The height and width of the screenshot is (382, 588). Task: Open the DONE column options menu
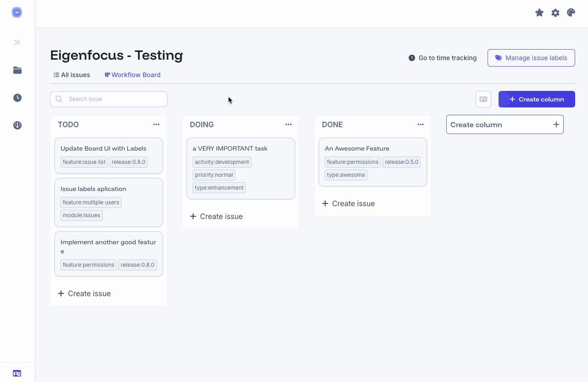click(x=421, y=124)
